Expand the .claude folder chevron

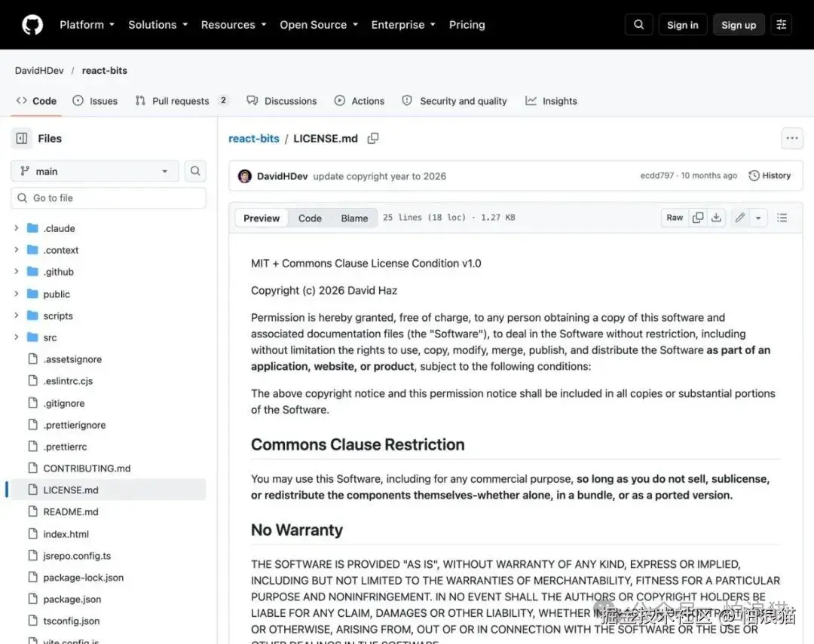16,227
